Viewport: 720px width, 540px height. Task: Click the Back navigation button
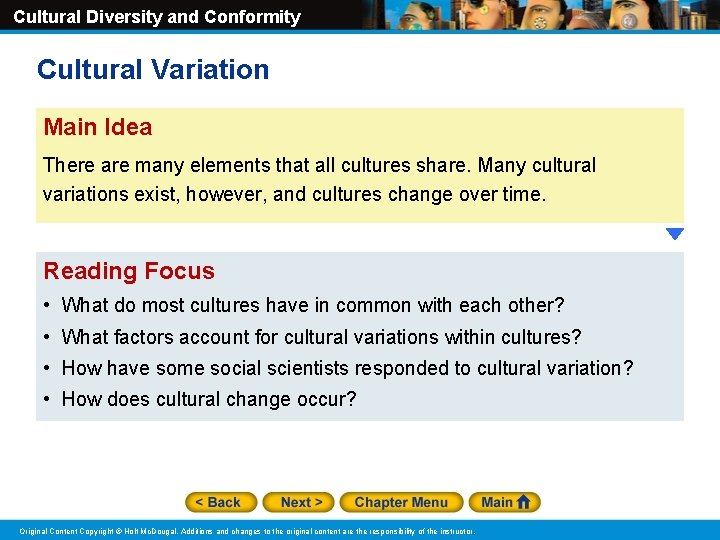click(x=221, y=502)
